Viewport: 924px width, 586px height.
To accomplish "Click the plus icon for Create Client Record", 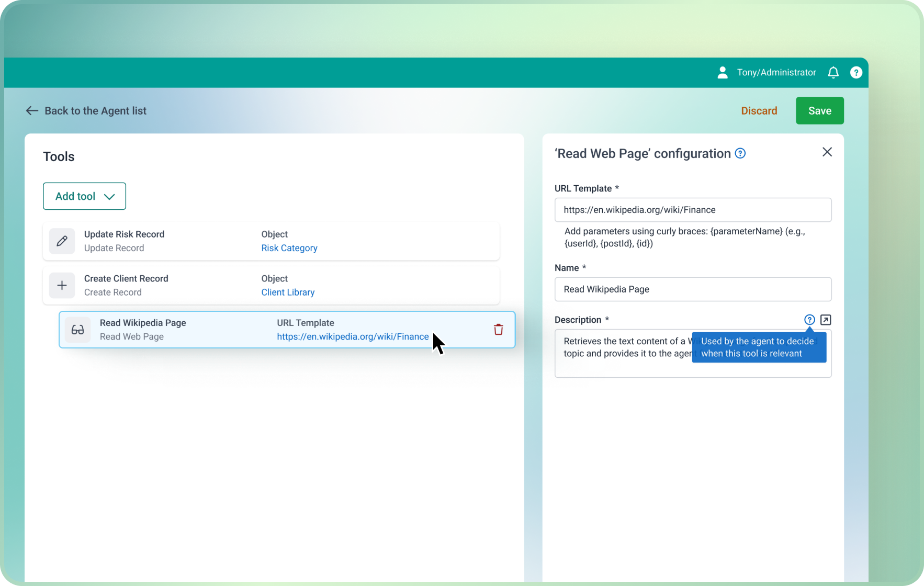I will pyautogui.click(x=62, y=286).
